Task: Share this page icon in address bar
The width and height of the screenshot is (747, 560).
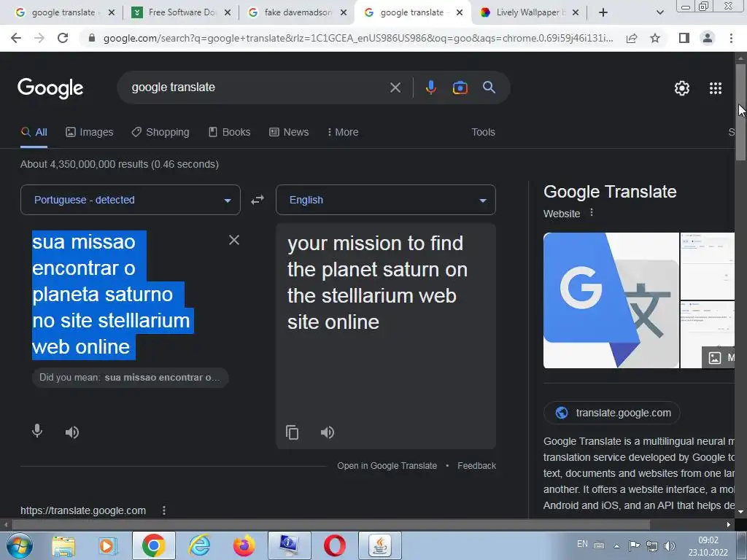Action: point(632,38)
